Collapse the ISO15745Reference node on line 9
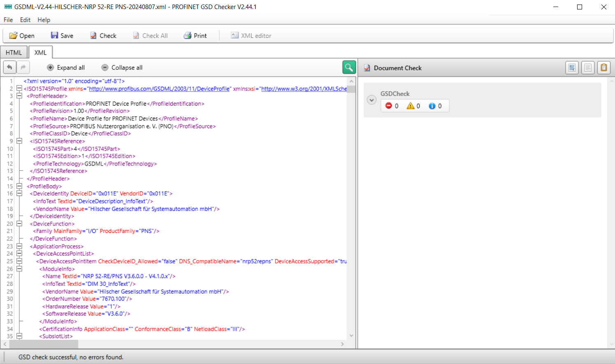The height and width of the screenshot is (364, 615). (19, 141)
